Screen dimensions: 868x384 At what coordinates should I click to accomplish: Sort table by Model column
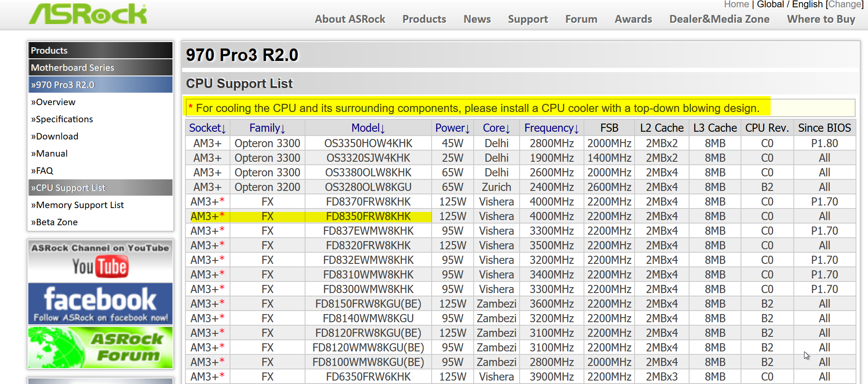click(368, 128)
